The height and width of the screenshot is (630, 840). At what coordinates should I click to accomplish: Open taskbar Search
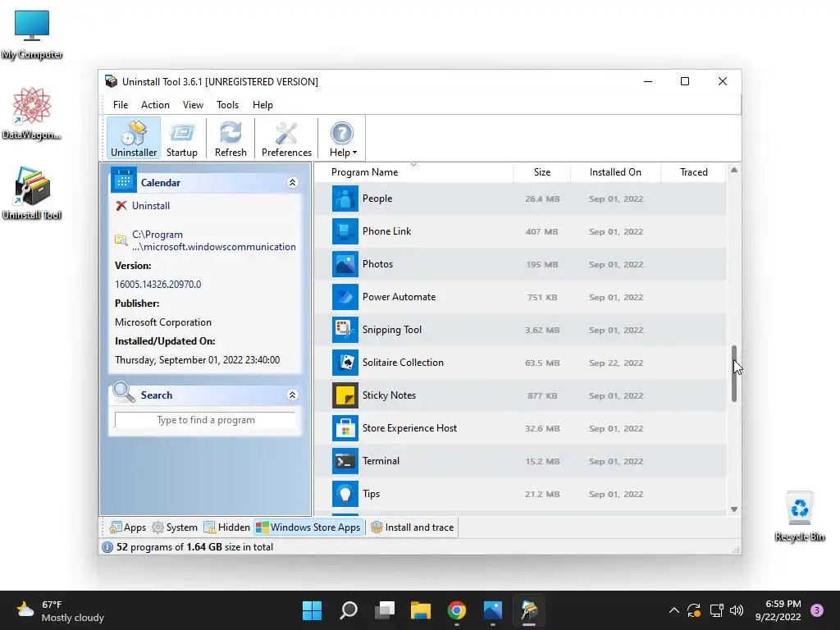click(348, 610)
